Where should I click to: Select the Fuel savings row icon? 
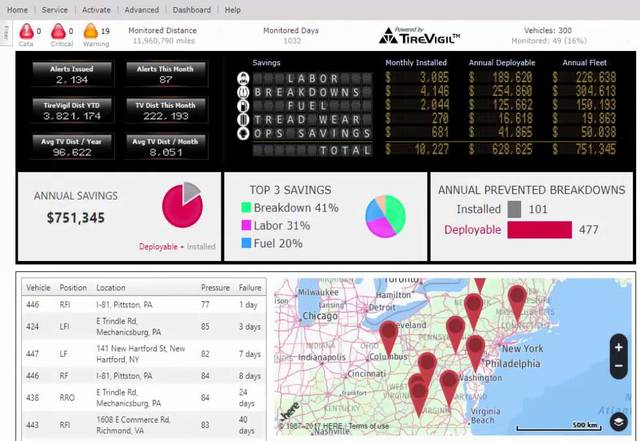pos(241,105)
